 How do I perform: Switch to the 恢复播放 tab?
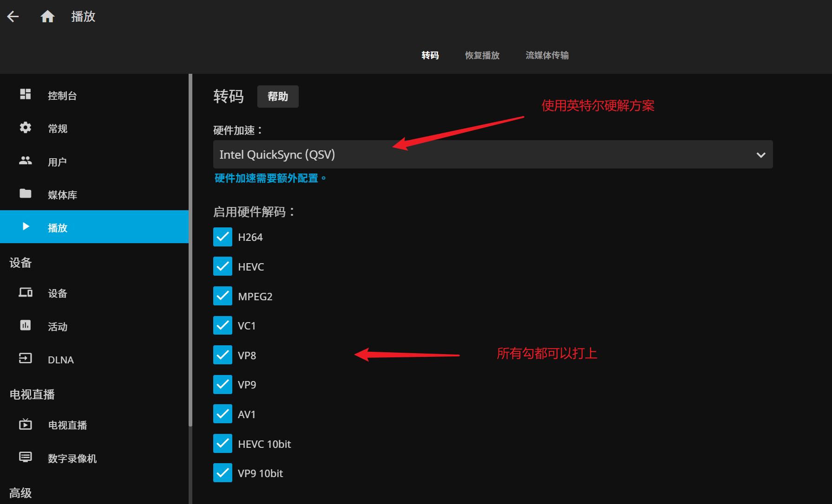click(x=482, y=55)
